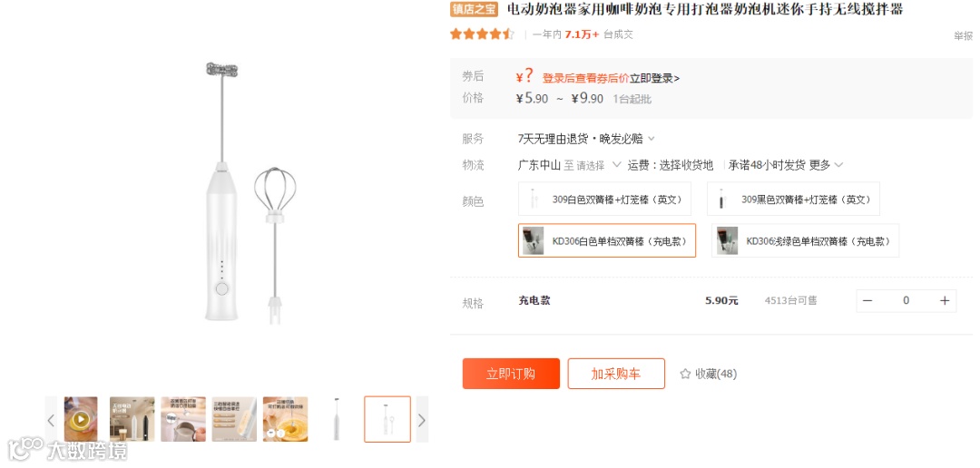The height and width of the screenshot is (468, 980).
Task: Play the product video thumbnail
Action: (x=81, y=419)
